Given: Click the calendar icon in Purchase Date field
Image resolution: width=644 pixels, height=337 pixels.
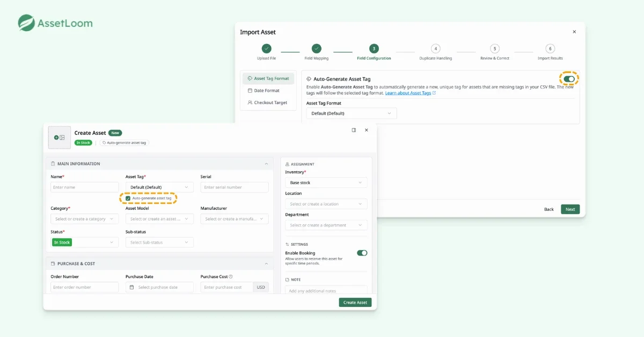Looking at the screenshot, I should click(x=132, y=287).
